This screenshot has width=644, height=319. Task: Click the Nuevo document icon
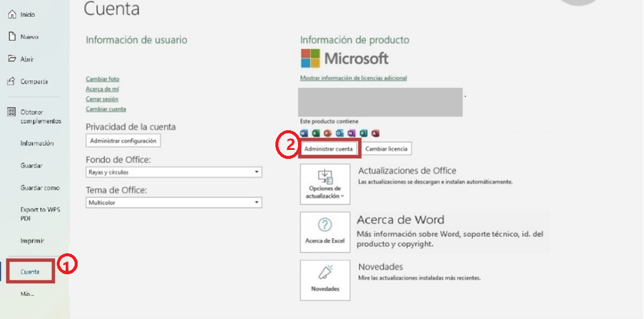click(11, 36)
